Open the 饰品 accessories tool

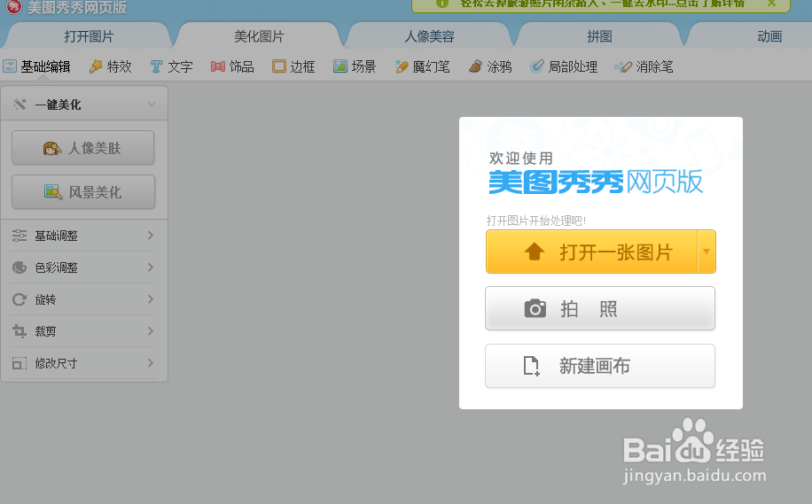tap(232, 66)
